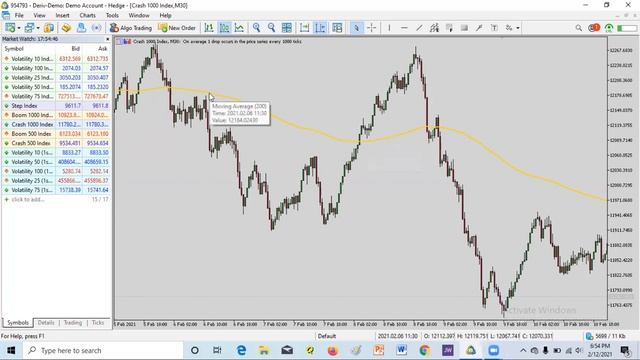Click the Default profile in status bar
Image resolution: width=640 pixels, height=360 pixels.
click(x=327, y=336)
